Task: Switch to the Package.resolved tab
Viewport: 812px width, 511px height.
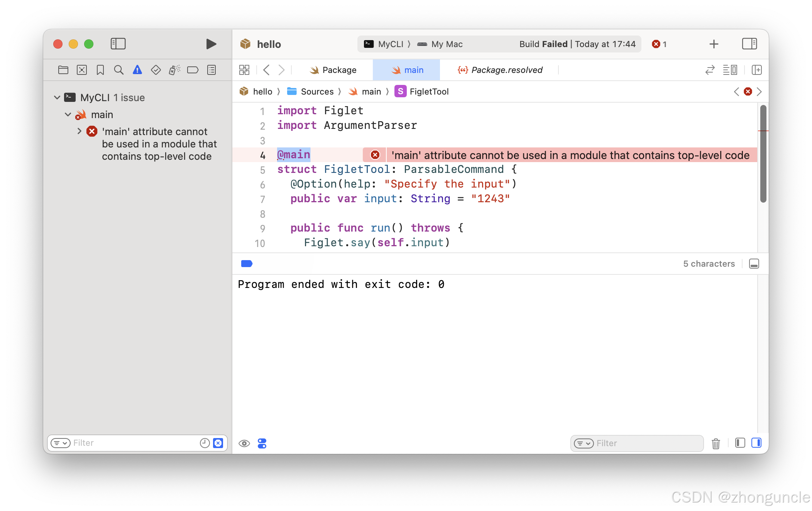Action: pos(501,70)
